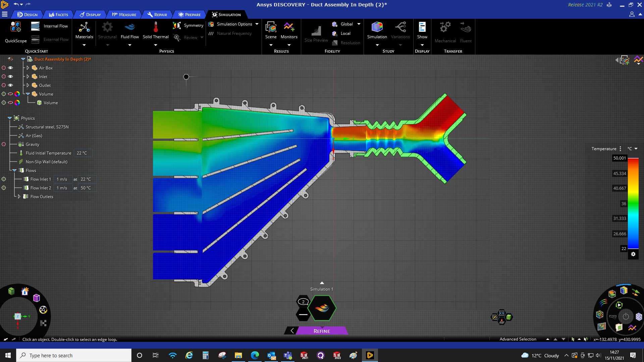
Task: Click the Show display icon
Action: pos(422,31)
